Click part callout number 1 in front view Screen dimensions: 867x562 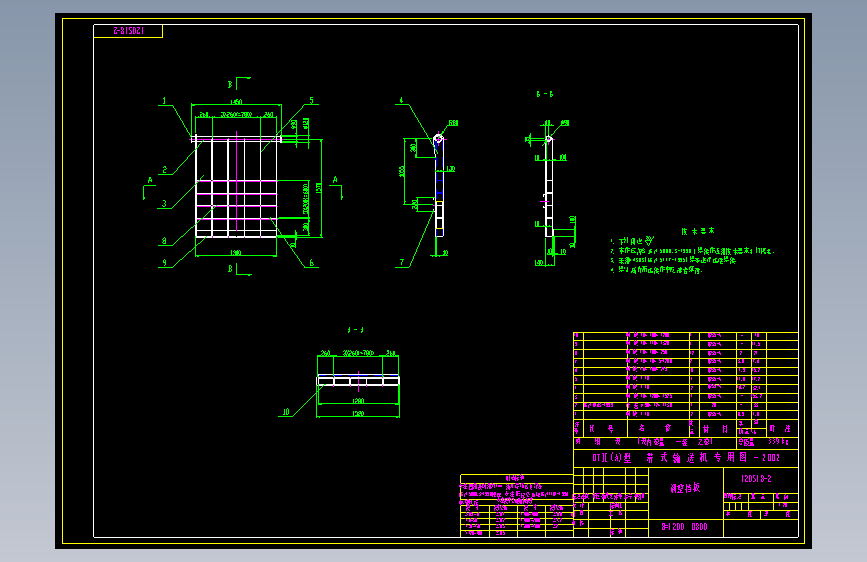click(x=164, y=101)
